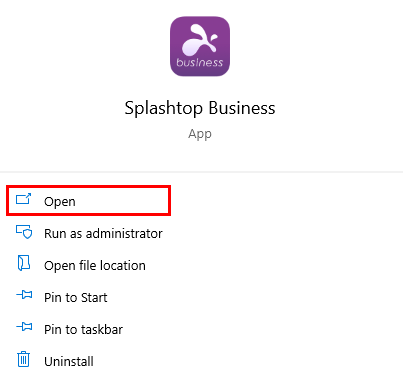The height and width of the screenshot is (385, 403).
Task: Choose Run as administrator from the list
Action: [103, 234]
